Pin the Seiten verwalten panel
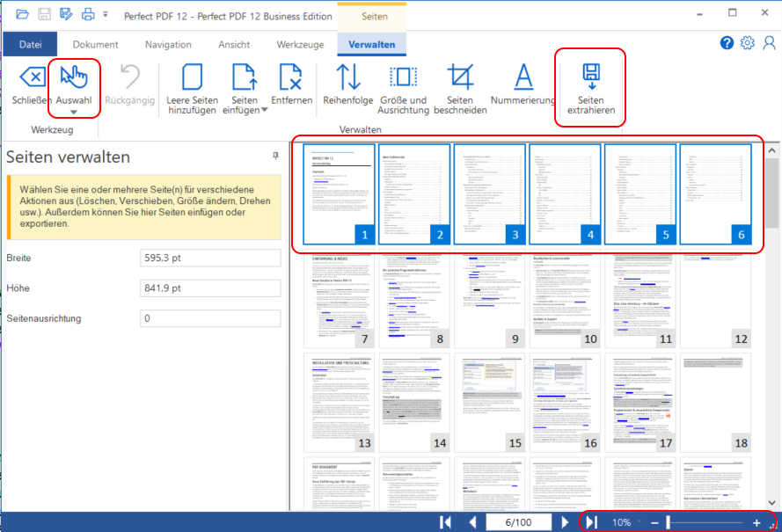Image resolution: width=782 pixels, height=532 pixels. tap(275, 156)
